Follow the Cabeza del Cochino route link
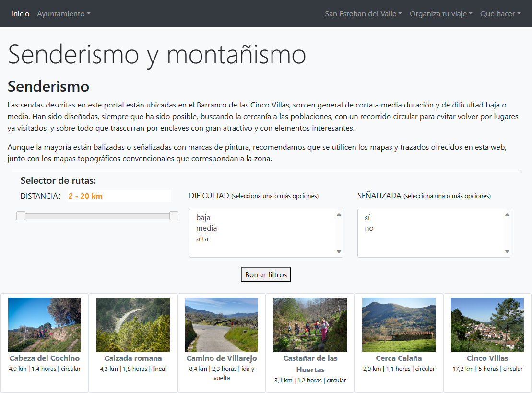The width and height of the screenshot is (532, 393). pyautogui.click(x=45, y=358)
